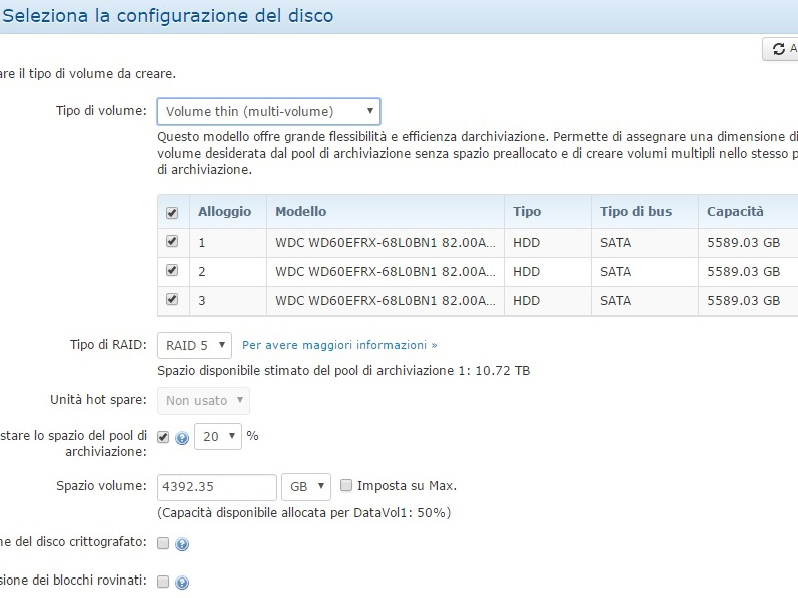
Task: Click help icon beside bad blocks option
Action: (182, 582)
